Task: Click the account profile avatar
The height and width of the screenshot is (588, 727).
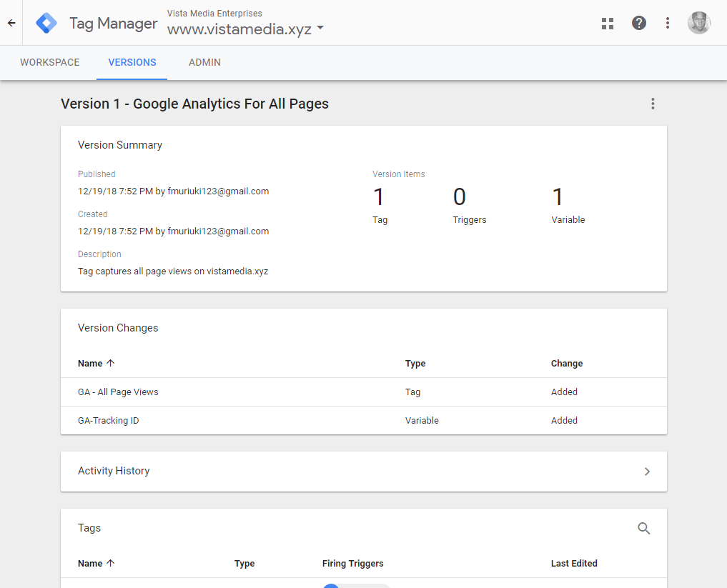Action: pos(699,23)
